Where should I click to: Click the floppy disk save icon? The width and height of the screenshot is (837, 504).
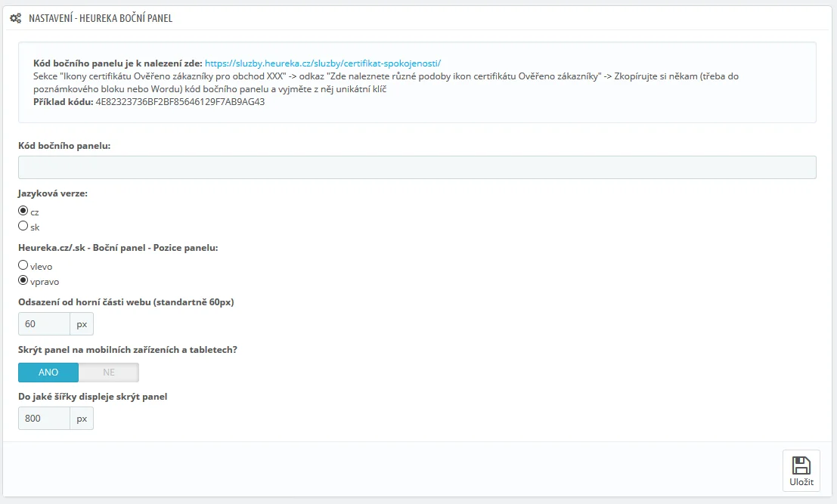(801, 465)
